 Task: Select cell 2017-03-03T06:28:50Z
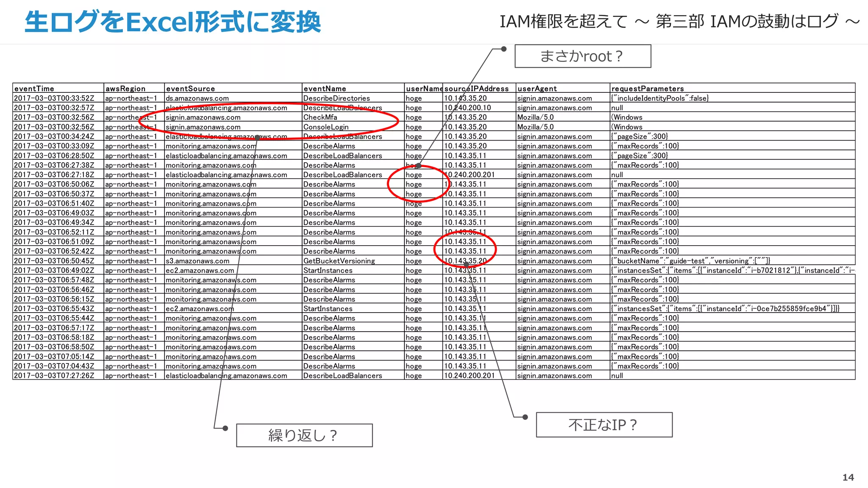coord(58,155)
